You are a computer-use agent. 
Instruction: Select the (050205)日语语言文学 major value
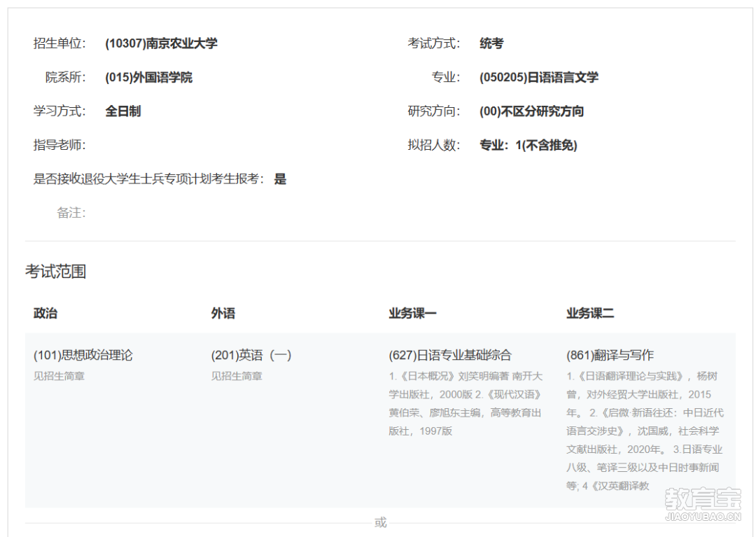pyautogui.click(x=538, y=77)
